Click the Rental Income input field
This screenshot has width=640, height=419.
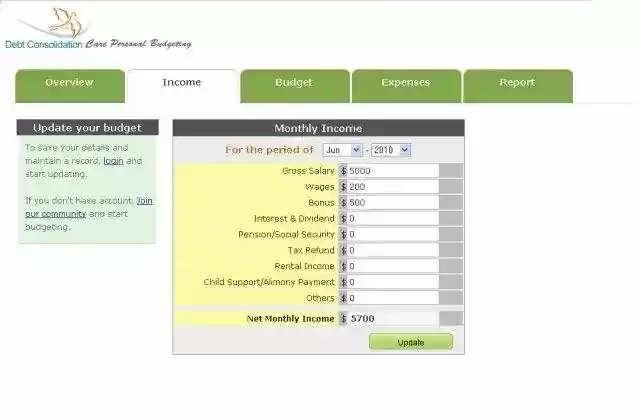click(x=393, y=266)
